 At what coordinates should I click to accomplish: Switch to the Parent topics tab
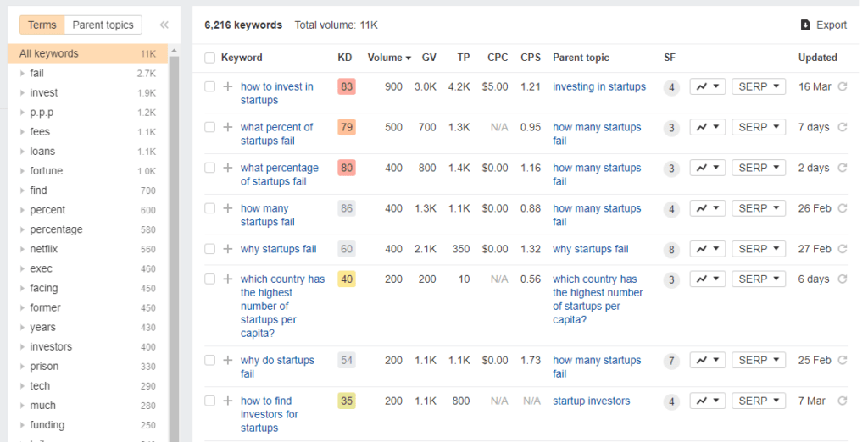coord(103,25)
